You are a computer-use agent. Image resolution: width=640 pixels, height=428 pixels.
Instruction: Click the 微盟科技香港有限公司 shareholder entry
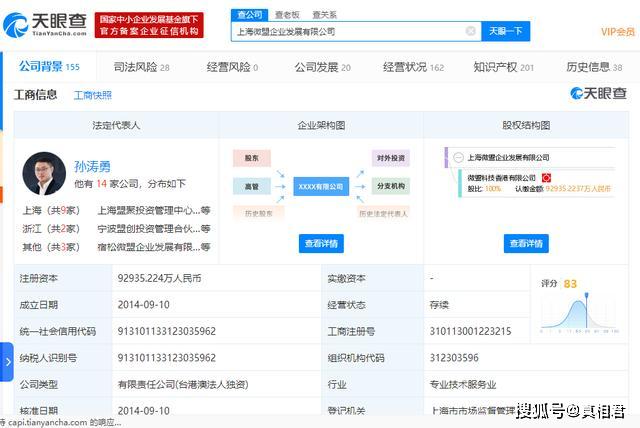click(x=502, y=178)
